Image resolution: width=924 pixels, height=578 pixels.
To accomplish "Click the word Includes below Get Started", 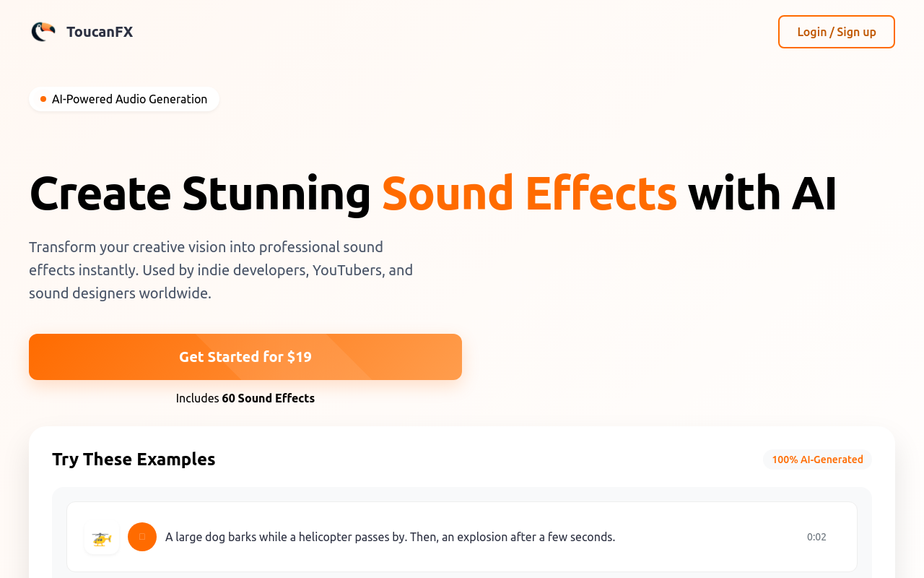I will (x=197, y=398).
